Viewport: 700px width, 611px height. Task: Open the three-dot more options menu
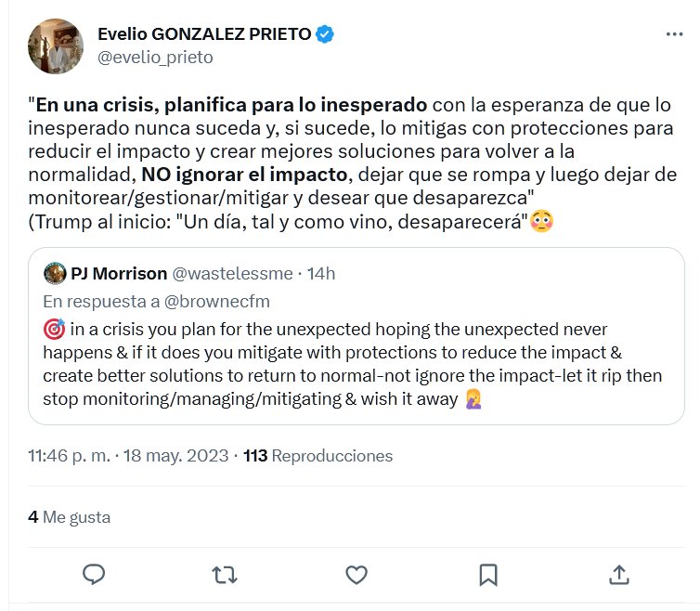click(x=675, y=35)
